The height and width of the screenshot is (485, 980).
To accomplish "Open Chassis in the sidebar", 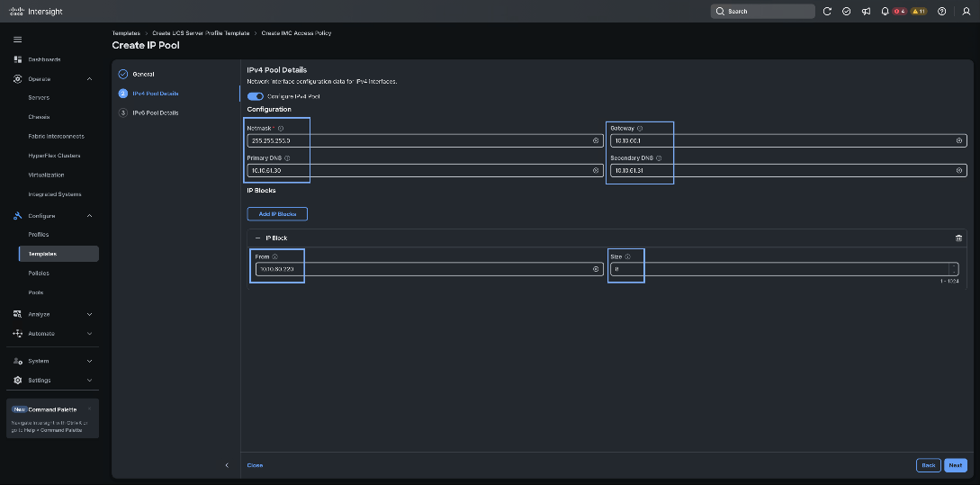I will tap(39, 117).
